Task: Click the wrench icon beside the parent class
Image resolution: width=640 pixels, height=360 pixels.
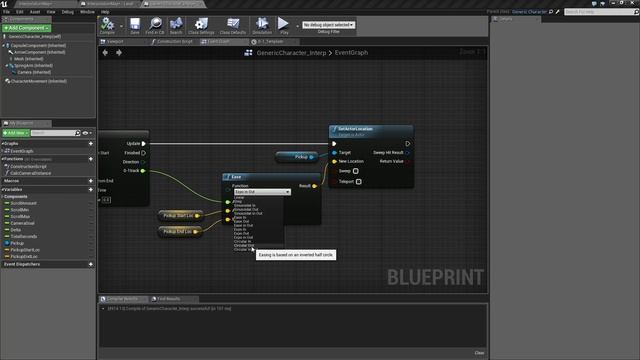Action: tap(558, 12)
